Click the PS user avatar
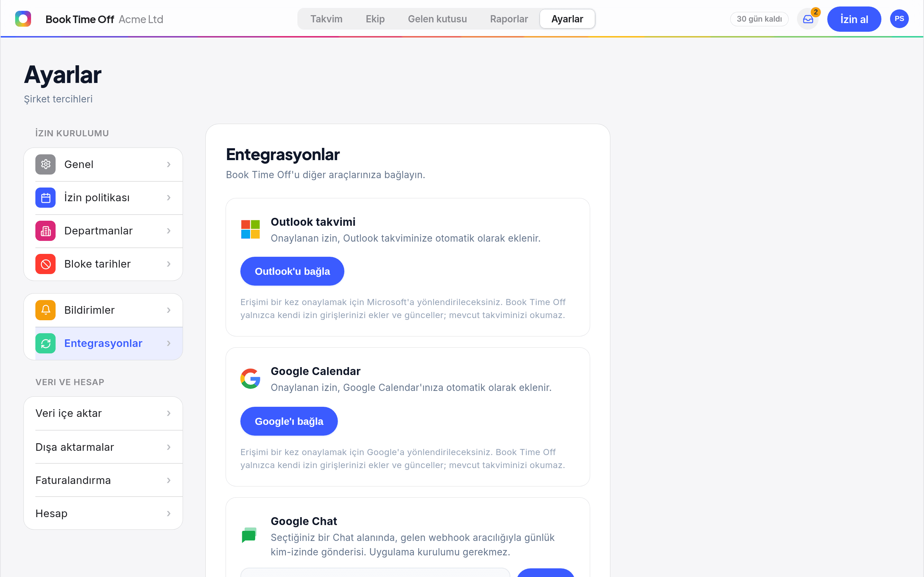This screenshot has width=924, height=577. click(899, 19)
